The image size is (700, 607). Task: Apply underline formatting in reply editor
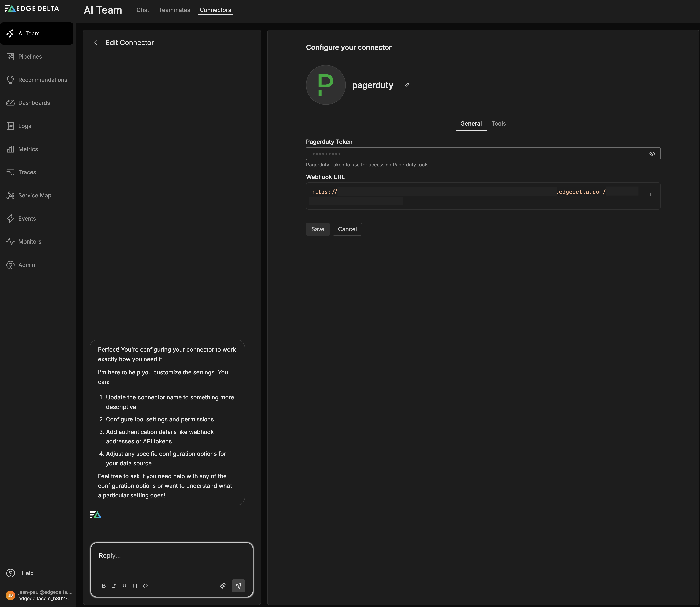[x=124, y=586]
